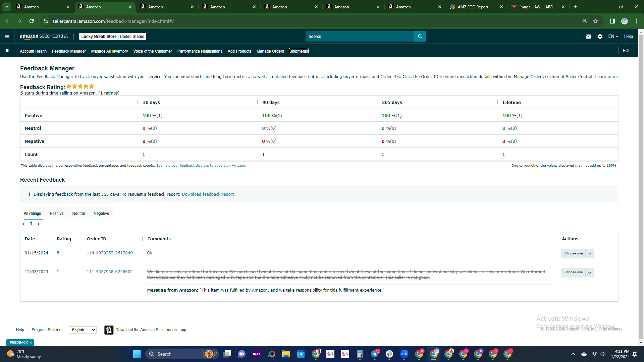Open Calculator from the taskbar
This screenshot has height=362, width=644.
(x=360, y=354)
